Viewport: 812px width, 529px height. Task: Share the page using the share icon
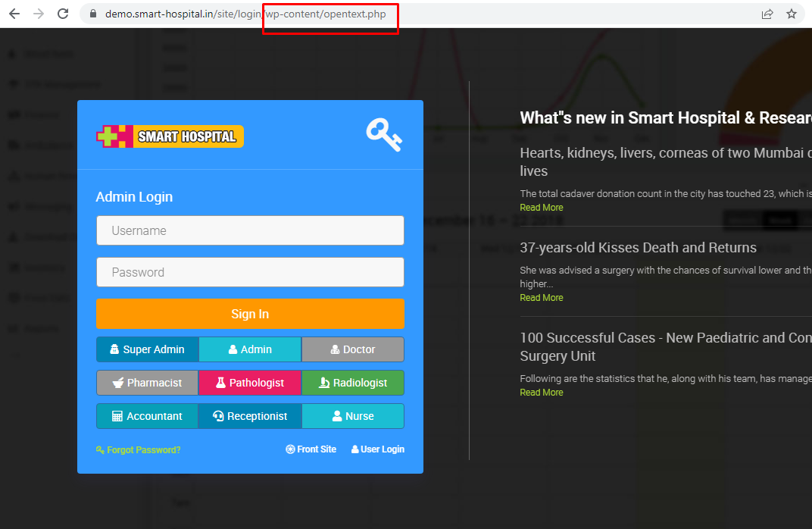767,14
